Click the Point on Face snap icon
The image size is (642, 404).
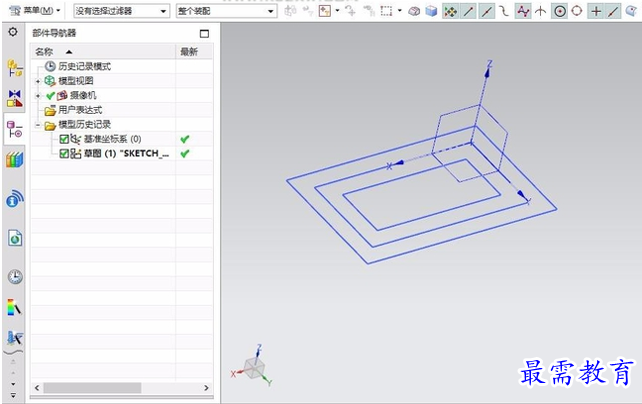(x=632, y=11)
